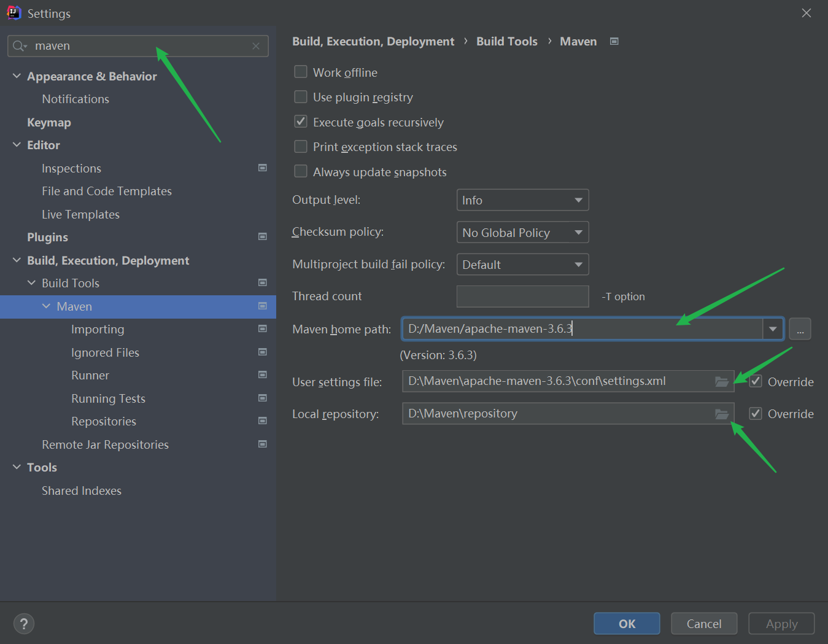Click the Build Tools breadcrumb
Viewport: 828px width, 644px height.
[507, 41]
